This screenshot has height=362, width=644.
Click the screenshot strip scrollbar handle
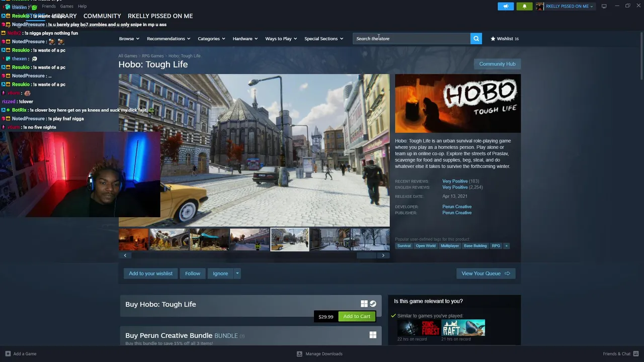(x=366, y=255)
